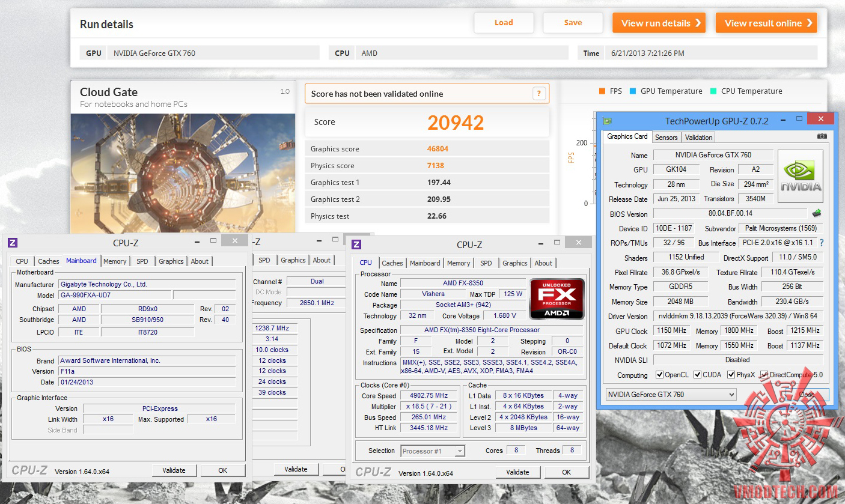Click OK in CPU-Z Mainboard window
Screen dimensions: 845x504
pyautogui.click(x=223, y=470)
